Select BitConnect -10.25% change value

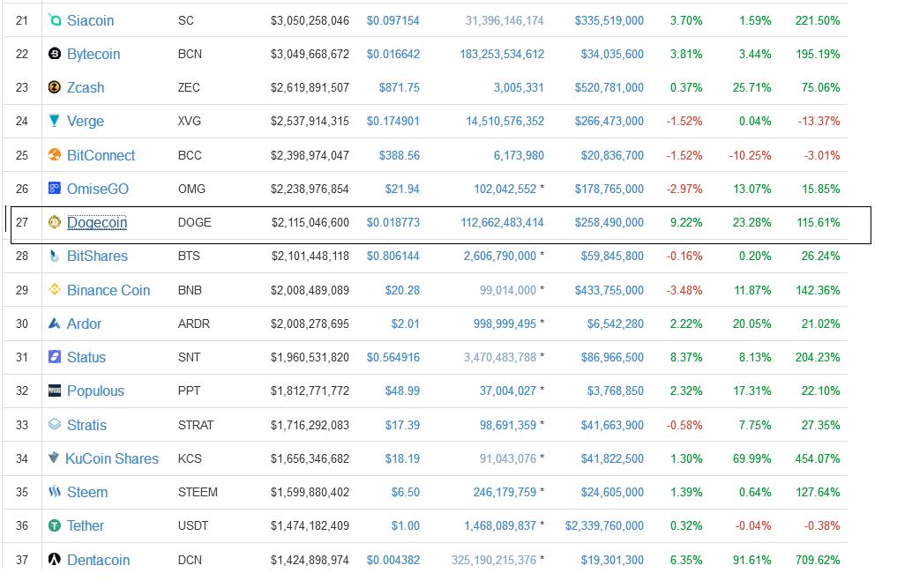750,155
